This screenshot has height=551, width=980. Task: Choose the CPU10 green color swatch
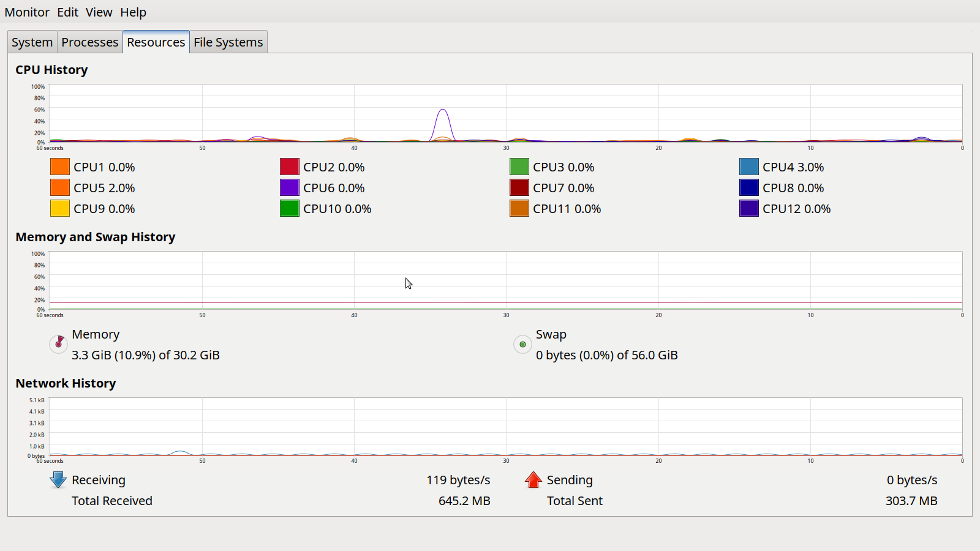290,208
